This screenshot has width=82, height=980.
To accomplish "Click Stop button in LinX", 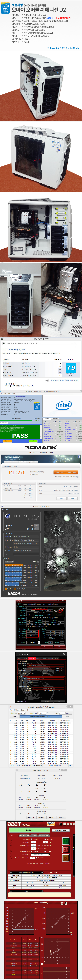I will click(x=68, y=717).
